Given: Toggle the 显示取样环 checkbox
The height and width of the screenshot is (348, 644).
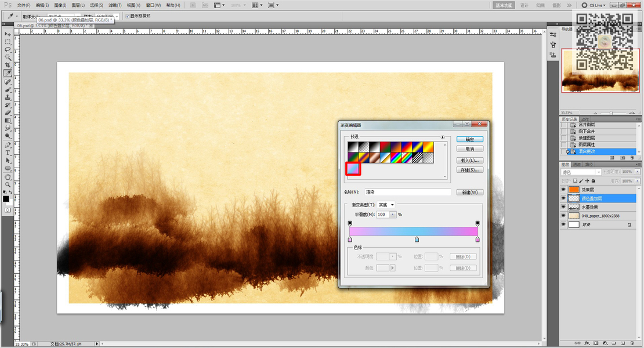Looking at the screenshot, I should pos(127,16).
